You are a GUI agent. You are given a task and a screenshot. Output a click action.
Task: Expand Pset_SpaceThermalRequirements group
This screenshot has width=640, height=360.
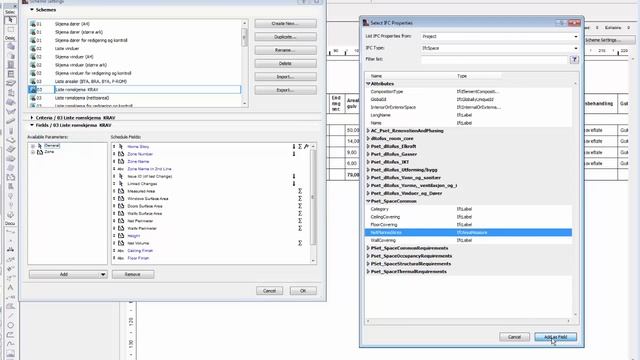pyautogui.click(x=368, y=272)
